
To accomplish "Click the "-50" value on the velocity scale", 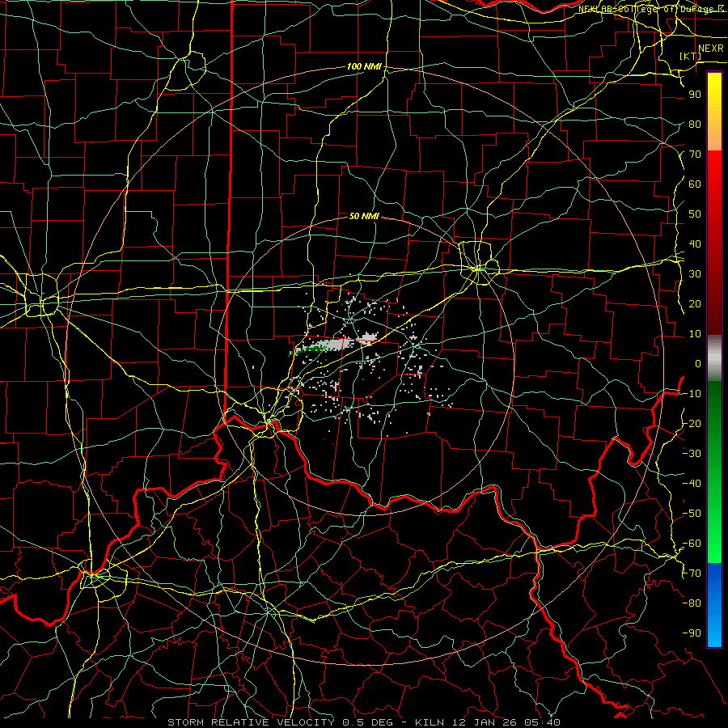I will pyautogui.click(x=692, y=514).
